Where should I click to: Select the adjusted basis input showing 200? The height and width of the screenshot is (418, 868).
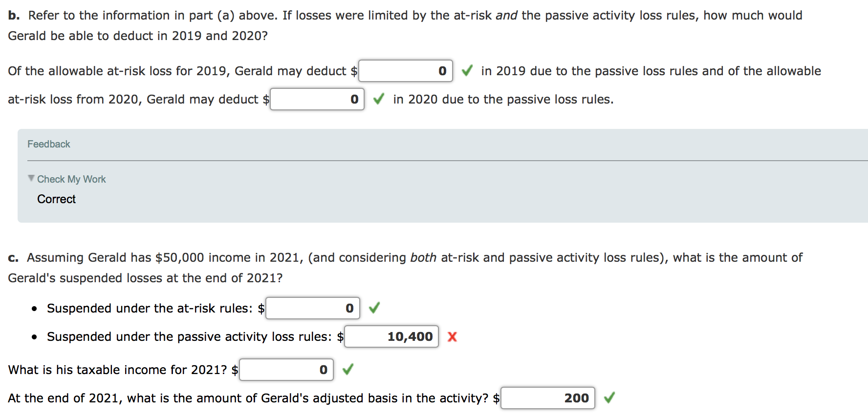point(547,398)
